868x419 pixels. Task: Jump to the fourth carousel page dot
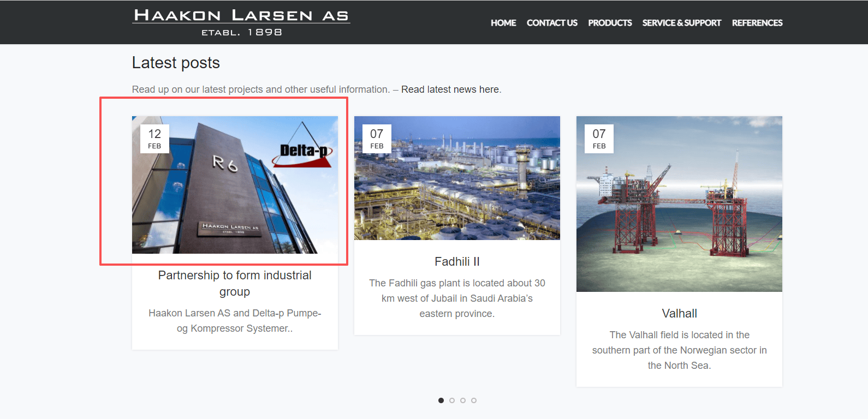[474, 400]
